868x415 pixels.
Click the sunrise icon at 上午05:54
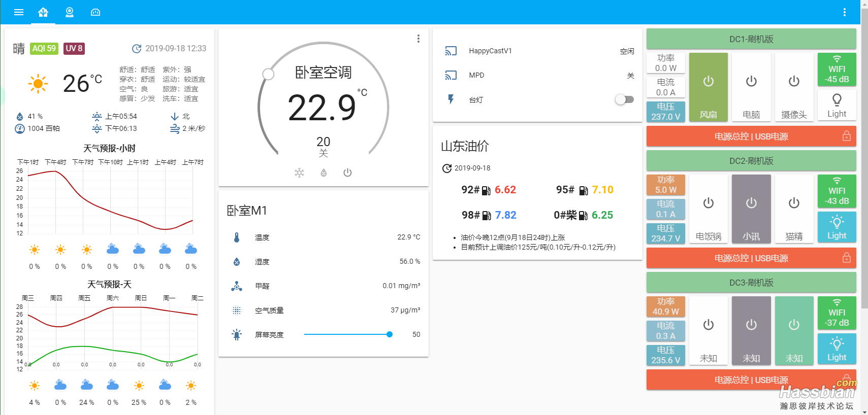pyautogui.click(x=97, y=116)
